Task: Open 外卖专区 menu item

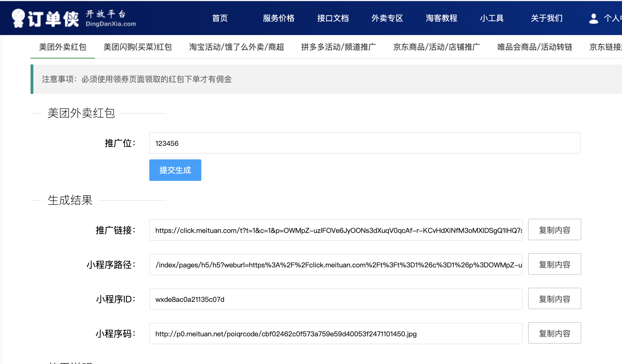Action: click(x=387, y=18)
